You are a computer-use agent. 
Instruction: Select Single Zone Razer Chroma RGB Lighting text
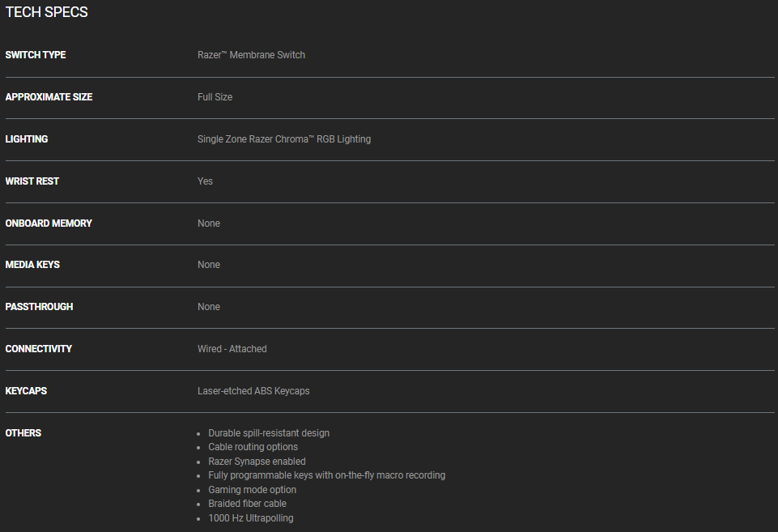284,139
